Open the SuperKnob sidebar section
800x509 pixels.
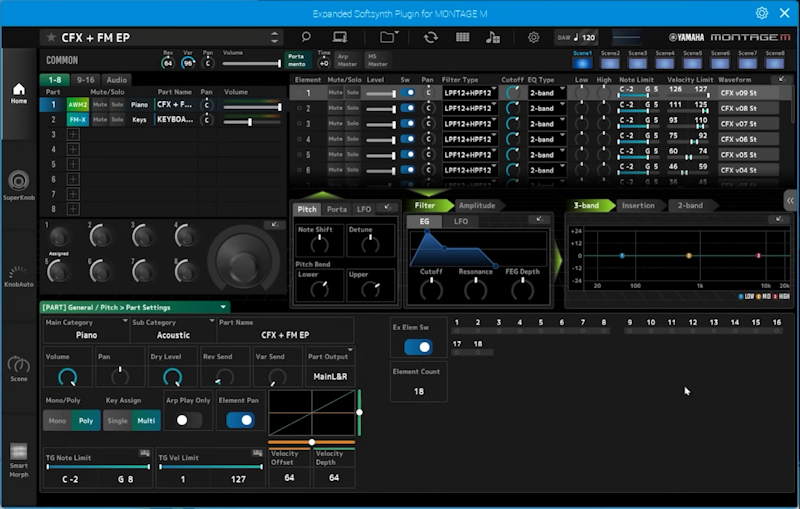[x=19, y=185]
